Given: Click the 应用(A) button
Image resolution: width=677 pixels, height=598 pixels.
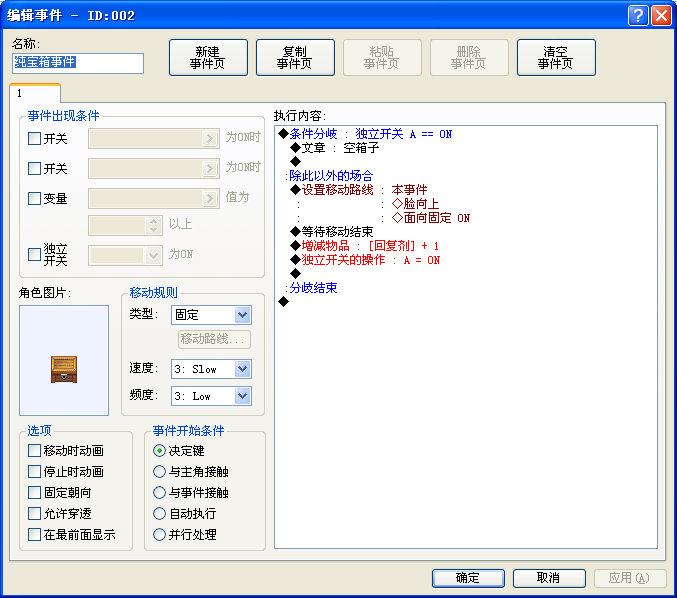Looking at the screenshot, I should coord(630,578).
